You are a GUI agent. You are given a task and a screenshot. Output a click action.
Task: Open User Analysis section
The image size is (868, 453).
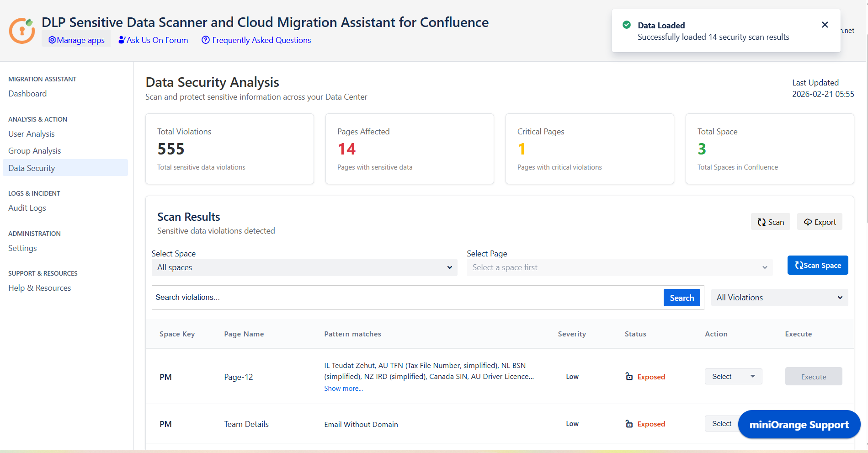[32, 134]
